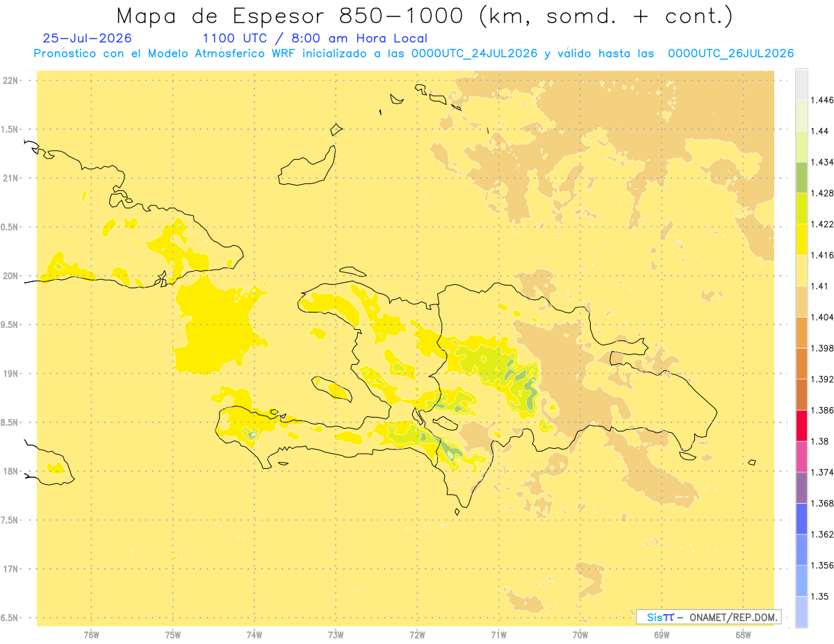
Task: Click the 18N latitude label
Action: coord(11,471)
